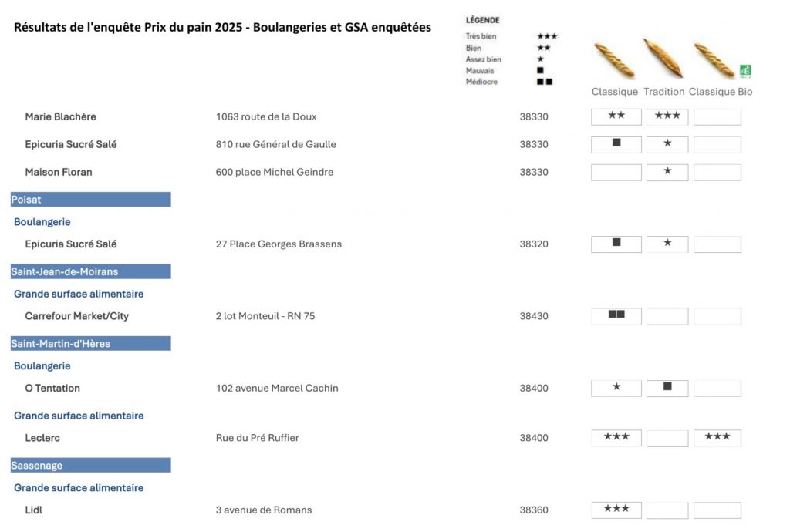This screenshot has height=532, width=790.
Task: Click the Tradition baguette image
Action: (x=663, y=58)
